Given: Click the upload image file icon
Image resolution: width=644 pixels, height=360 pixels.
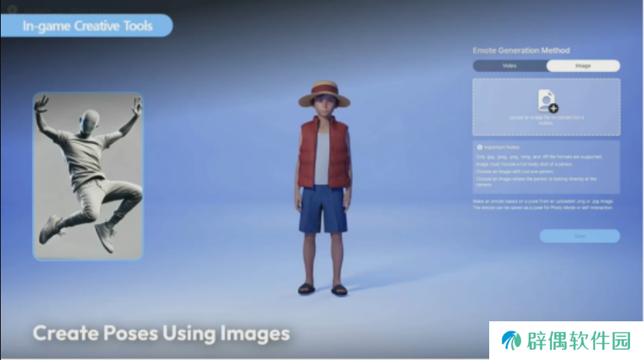Looking at the screenshot, I should click(547, 101).
